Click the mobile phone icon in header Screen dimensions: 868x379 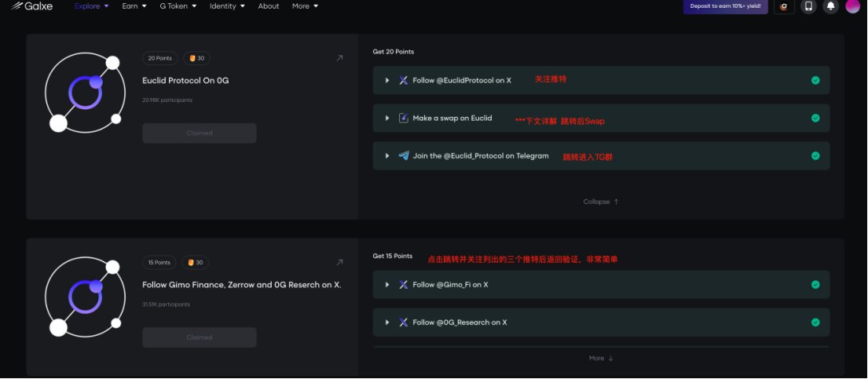pyautogui.click(x=809, y=6)
